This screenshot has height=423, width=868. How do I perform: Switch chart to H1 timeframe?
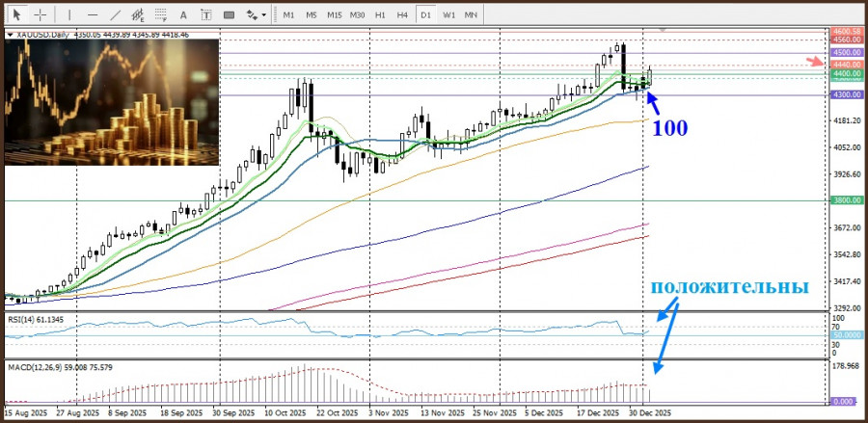pos(380,14)
